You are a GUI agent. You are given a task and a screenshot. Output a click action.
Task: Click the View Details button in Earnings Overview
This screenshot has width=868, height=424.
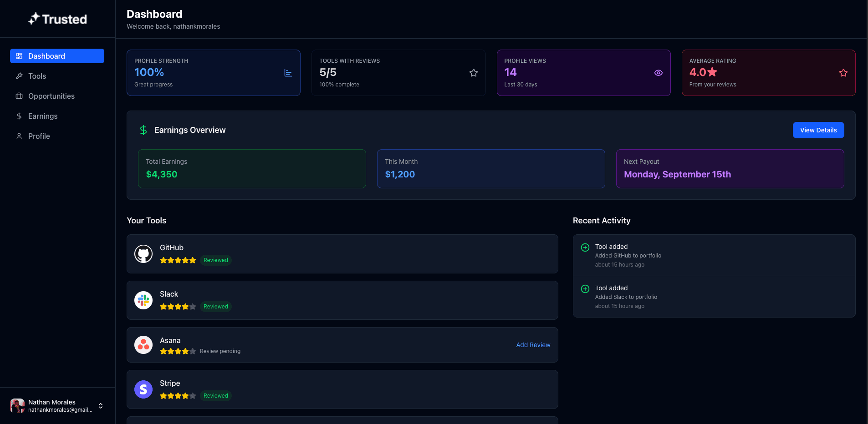[x=818, y=130]
